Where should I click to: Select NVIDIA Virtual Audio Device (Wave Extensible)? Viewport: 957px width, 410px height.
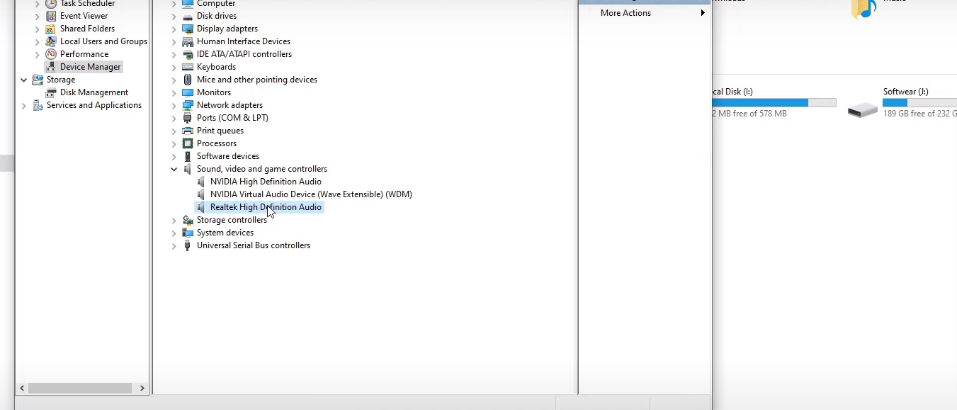point(311,195)
